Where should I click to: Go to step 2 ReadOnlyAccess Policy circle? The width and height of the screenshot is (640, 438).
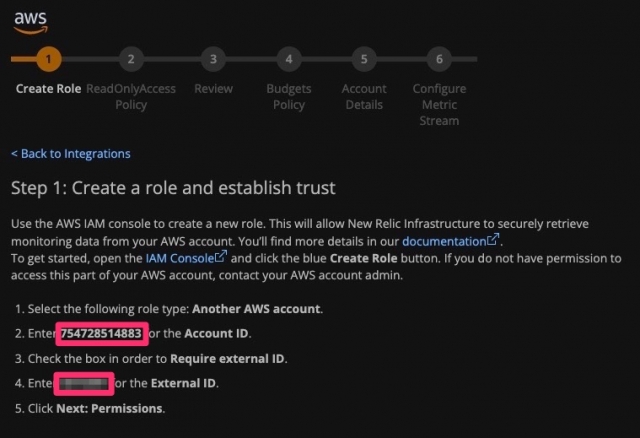[131, 59]
